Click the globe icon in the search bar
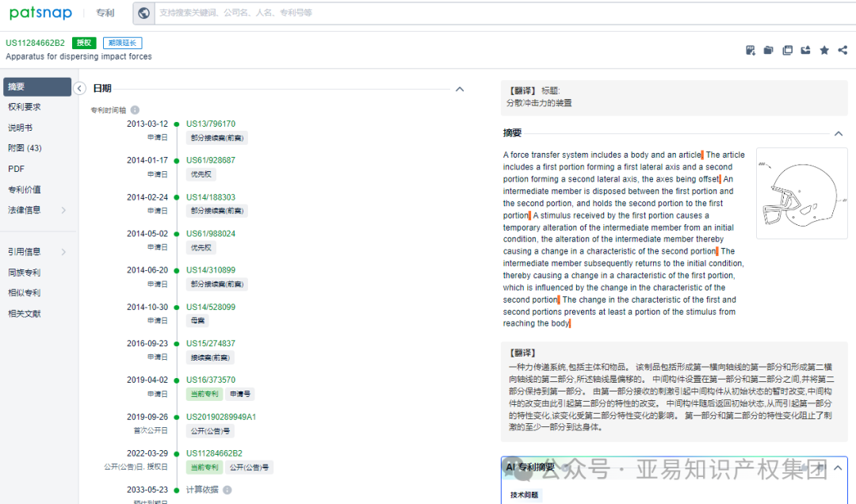 tap(143, 13)
